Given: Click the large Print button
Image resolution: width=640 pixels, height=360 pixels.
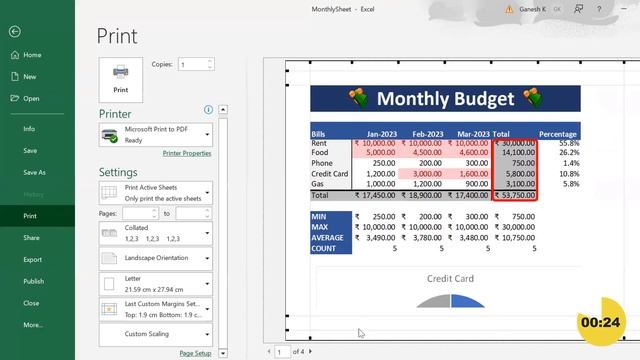Looking at the screenshot, I should (121, 80).
